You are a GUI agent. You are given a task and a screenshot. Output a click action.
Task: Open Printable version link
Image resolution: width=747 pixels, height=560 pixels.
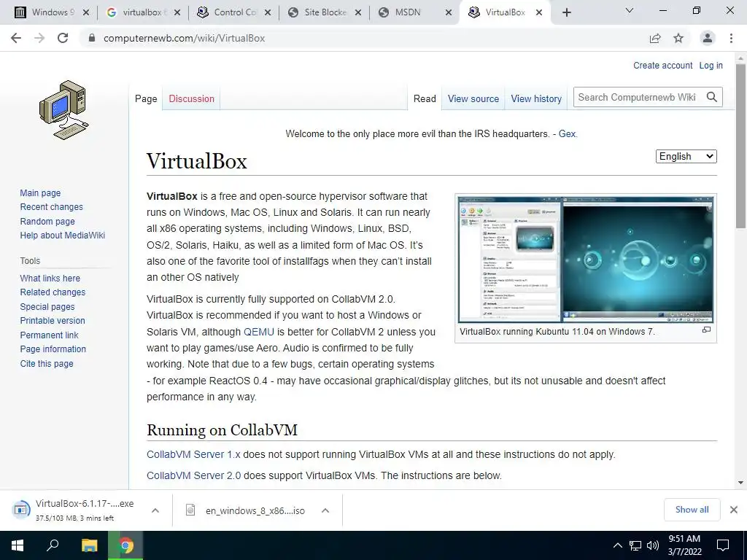53,321
